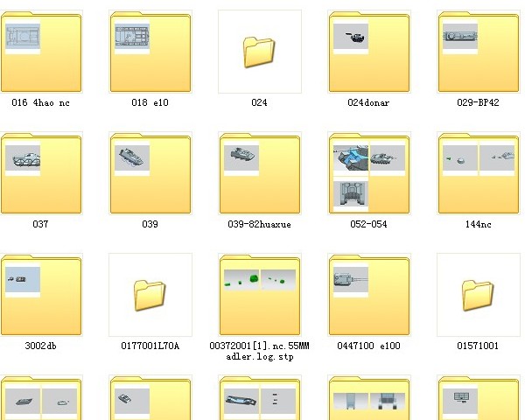Select the 052-054 folder with tank previews
525x420 pixels.
coord(368,174)
